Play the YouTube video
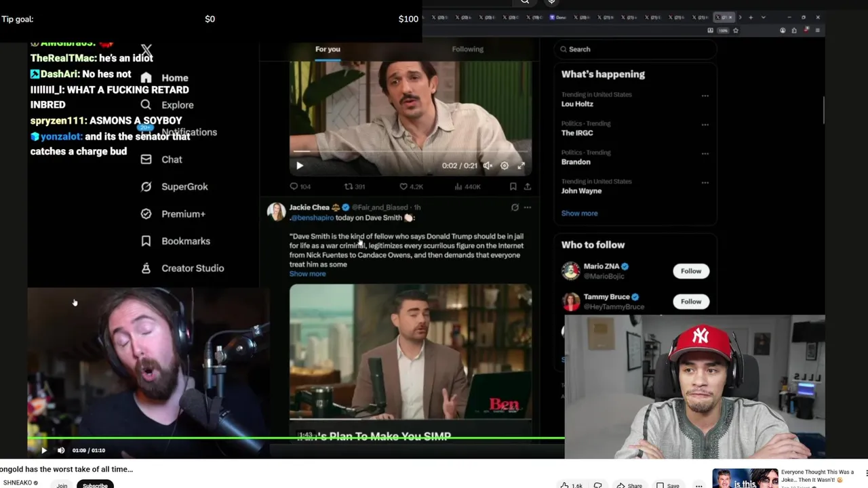The image size is (868, 488). 44,450
